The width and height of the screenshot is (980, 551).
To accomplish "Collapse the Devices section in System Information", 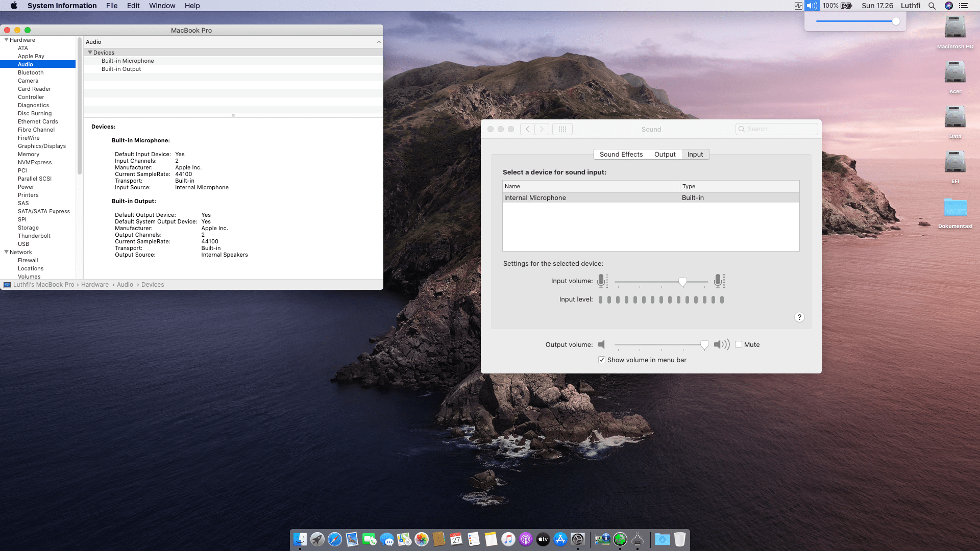I will (x=90, y=52).
